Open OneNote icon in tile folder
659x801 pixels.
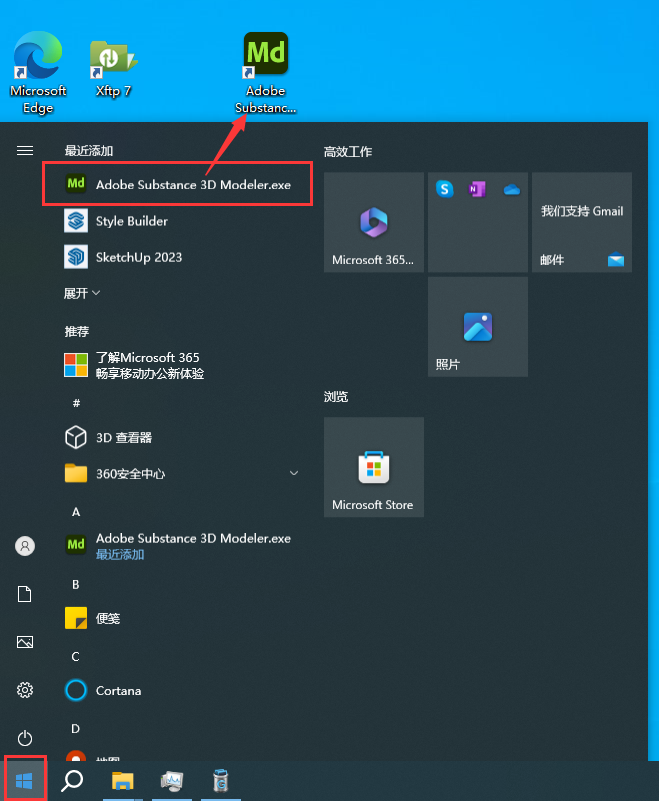[477, 190]
